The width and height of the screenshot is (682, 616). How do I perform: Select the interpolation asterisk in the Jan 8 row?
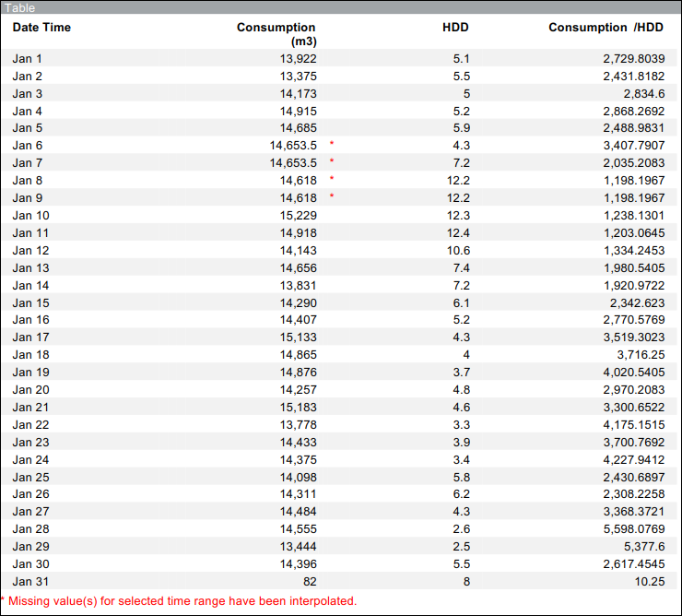332,180
